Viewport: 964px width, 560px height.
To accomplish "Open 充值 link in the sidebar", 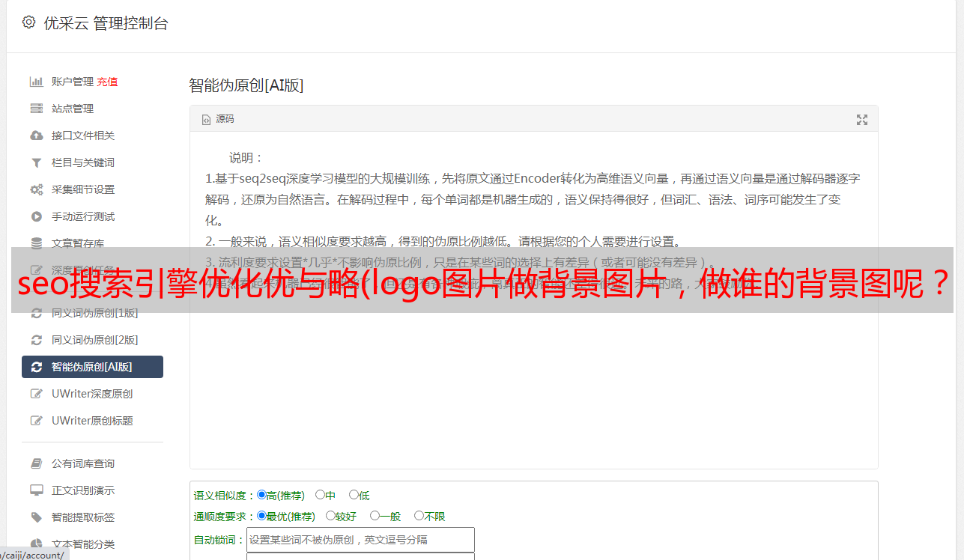I will 107,82.
